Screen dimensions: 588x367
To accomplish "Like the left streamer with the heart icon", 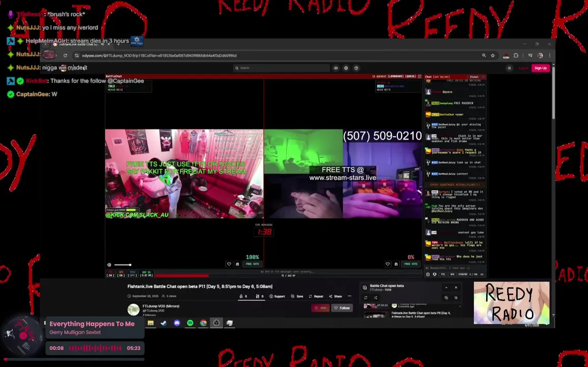I will pyautogui.click(x=229, y=264).
